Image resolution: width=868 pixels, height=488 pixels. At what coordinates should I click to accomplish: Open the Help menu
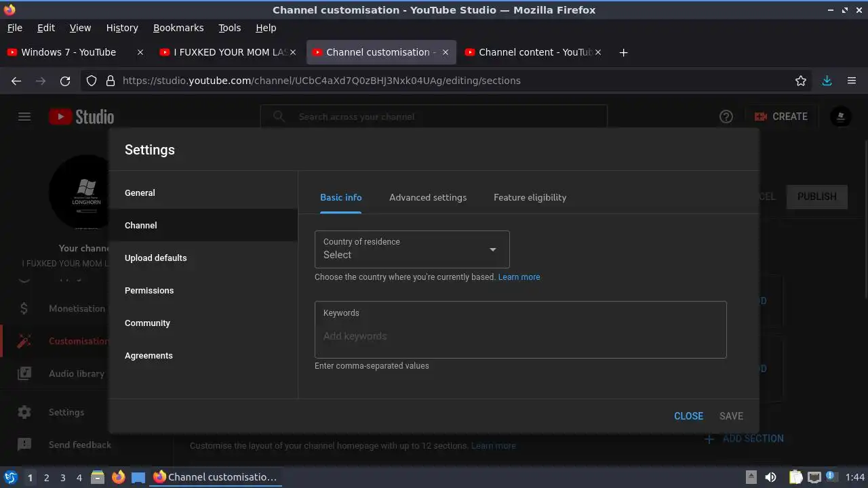coord(266,28)
